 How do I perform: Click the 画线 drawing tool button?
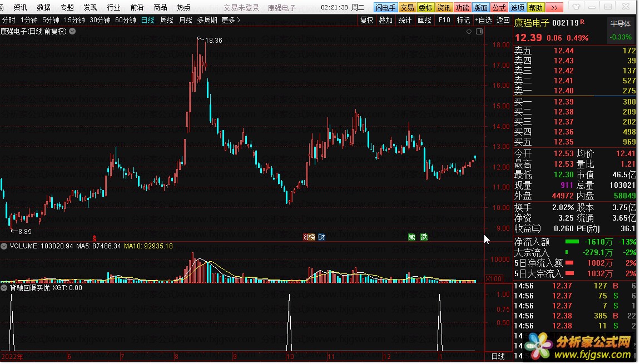(x=424, y=20)
